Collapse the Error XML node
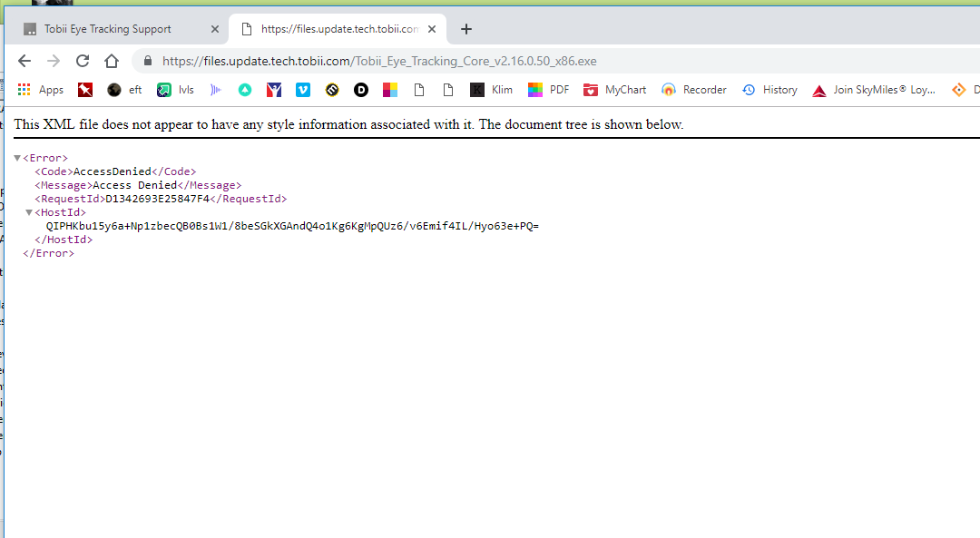This screenshot has height=538, width=980. 17,158
